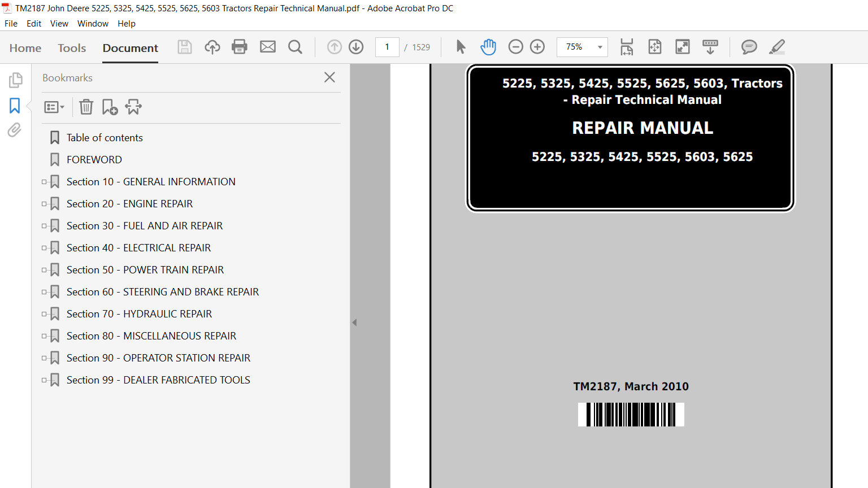Open bookmarks options menu dropdown
868x488 pixels.
(54, 107)
